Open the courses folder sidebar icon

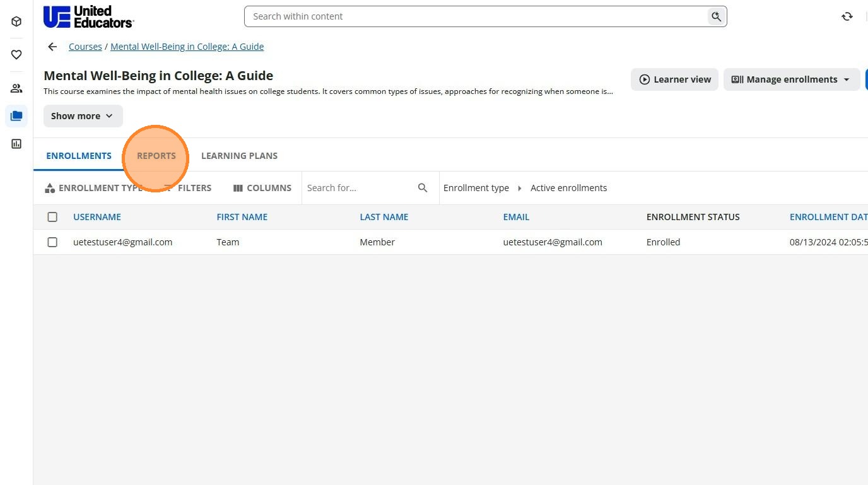coord(16,116)
